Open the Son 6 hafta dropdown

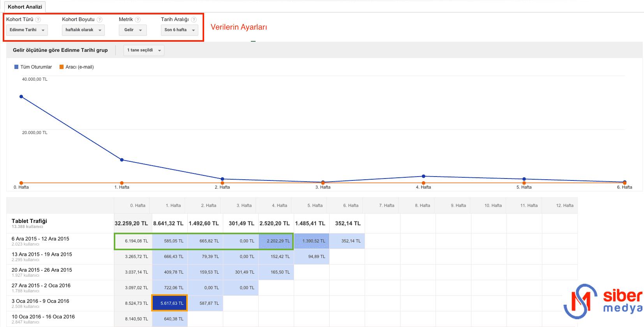[x=180, y=30]
